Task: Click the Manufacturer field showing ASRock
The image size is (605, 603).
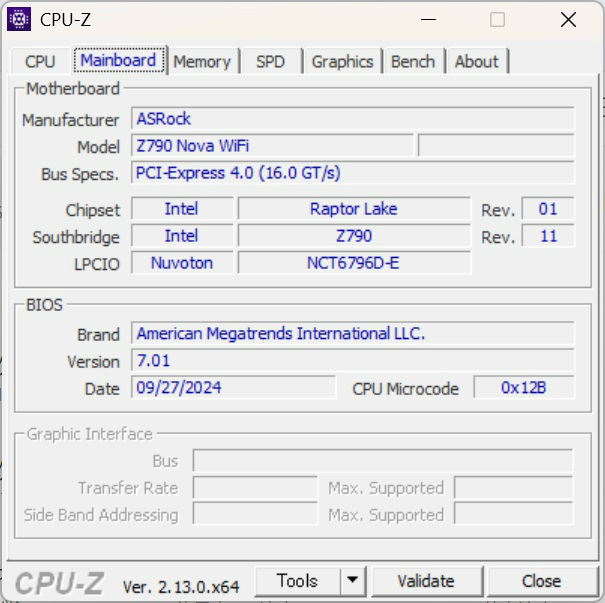Action: (353, 118)
